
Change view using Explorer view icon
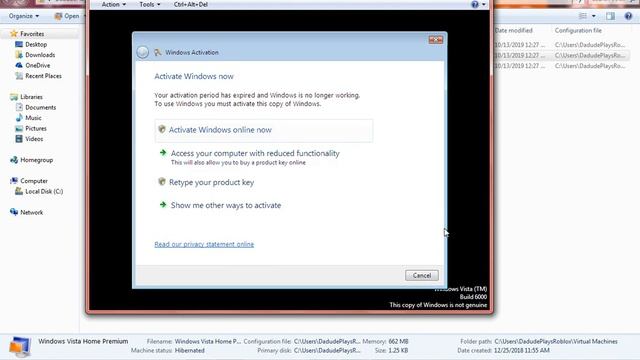pos(583,16)
